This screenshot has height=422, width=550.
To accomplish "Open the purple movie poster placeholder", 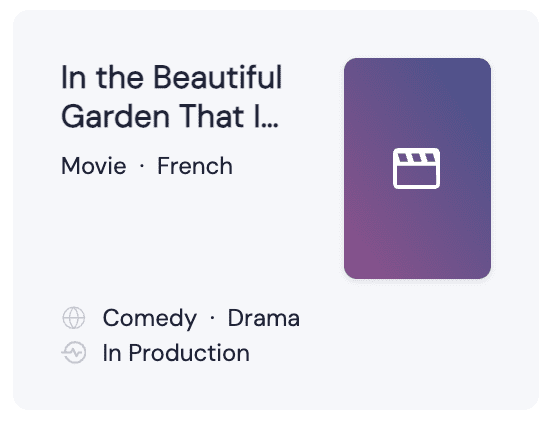I will pyautogui.click(x=417, y=168).
